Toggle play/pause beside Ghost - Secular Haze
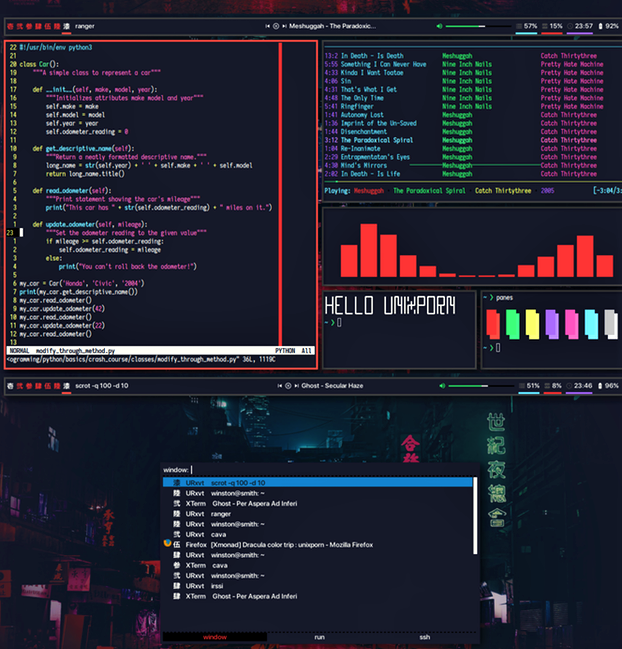622x649 pixels. point(288,386)
